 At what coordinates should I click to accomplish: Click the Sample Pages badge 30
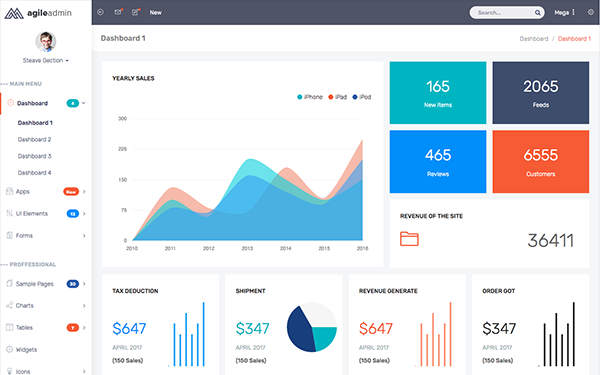point(73,284)
